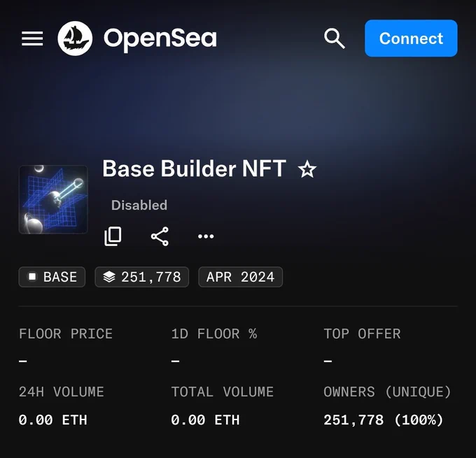Open share options with the share icon
The height and width of the screenshot is (458, 476).
click(x=160, y=236)
